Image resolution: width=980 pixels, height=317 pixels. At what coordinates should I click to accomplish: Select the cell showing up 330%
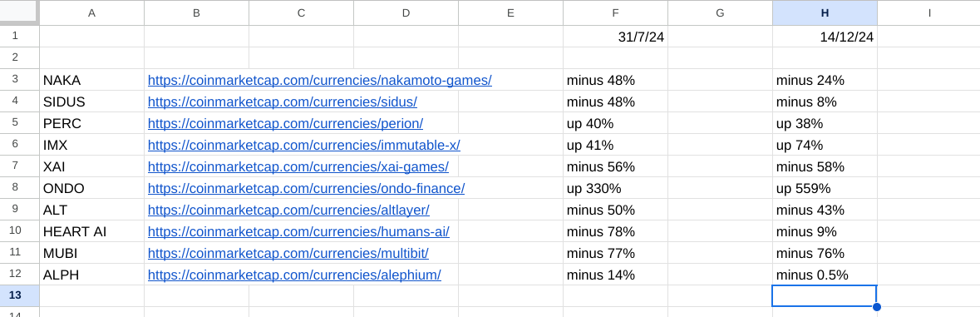[x=615, y=188]
